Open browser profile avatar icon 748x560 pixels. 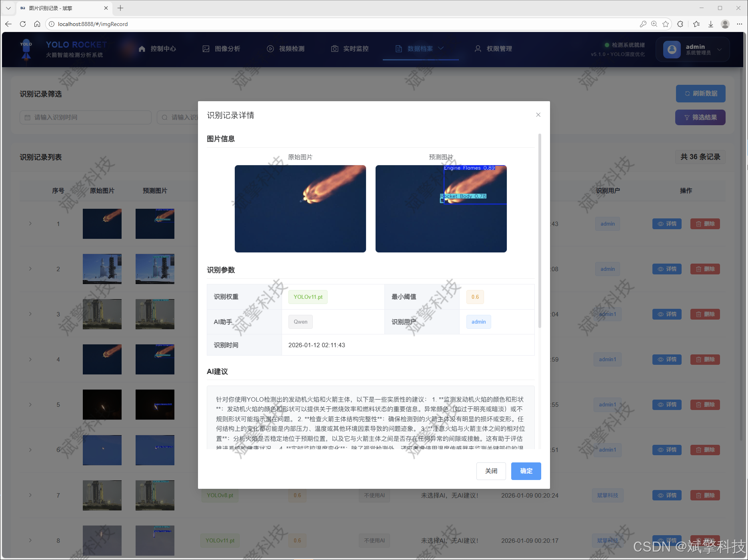725,24
